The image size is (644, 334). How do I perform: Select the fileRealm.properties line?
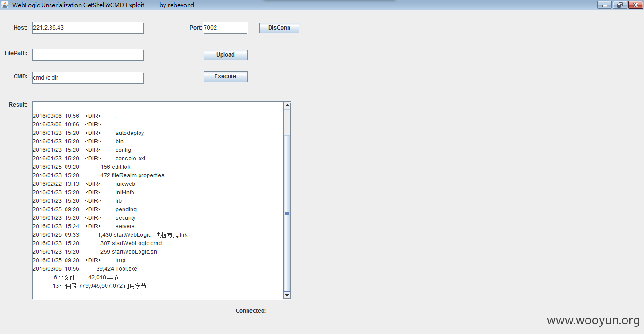99,175
